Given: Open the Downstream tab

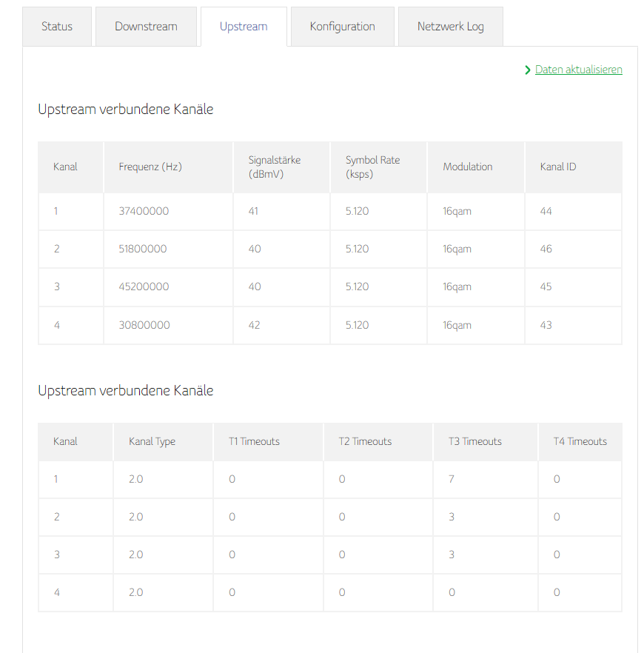Looking at the screenshot, I should [146, 27].
